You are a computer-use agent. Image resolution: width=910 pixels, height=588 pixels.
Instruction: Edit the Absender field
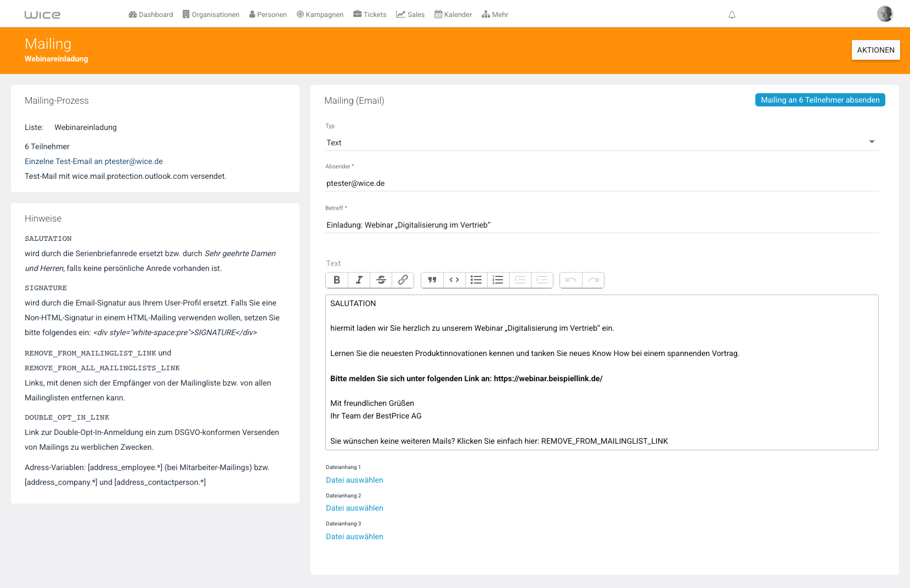(x=602, y=183)
